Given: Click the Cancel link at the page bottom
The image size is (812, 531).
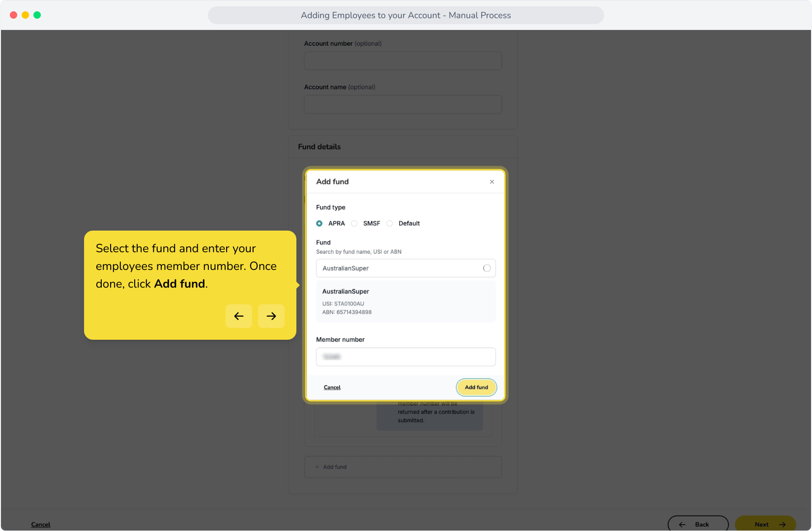Looking at the screenshot, I should pos(41,525).
